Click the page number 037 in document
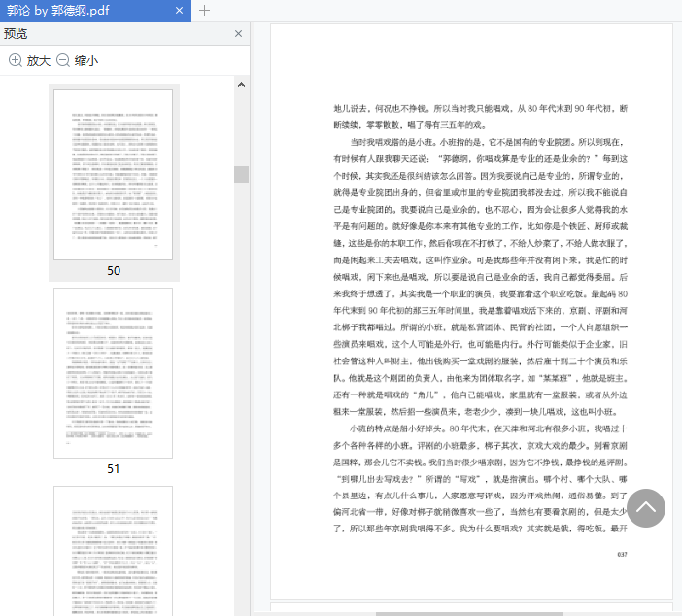This screenshot has width=682, height=616. 622,554
